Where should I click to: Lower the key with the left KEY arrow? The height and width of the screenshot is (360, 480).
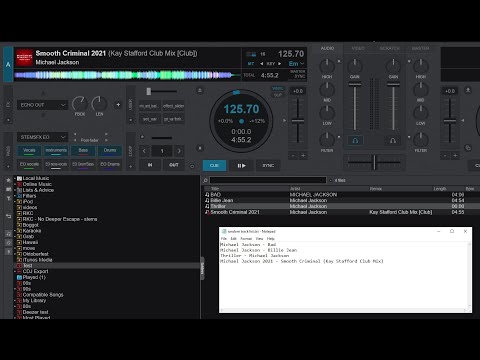coord(262,64)
